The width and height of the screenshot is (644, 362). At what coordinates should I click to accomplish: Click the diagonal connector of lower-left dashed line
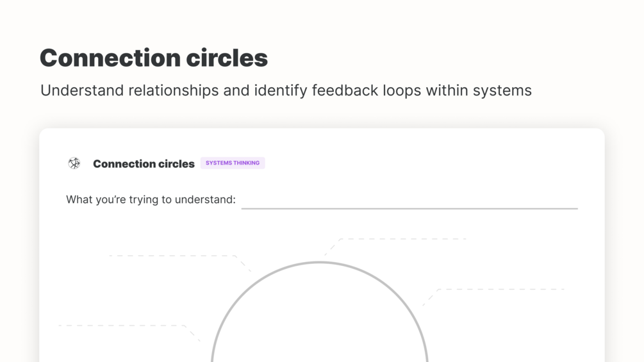[193, 333]
